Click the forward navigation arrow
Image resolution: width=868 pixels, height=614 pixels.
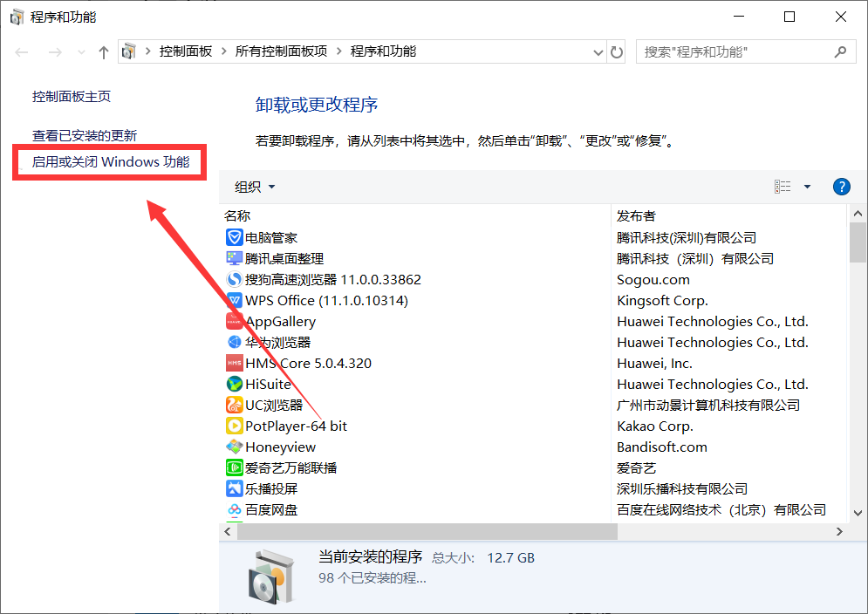(55, 52)
